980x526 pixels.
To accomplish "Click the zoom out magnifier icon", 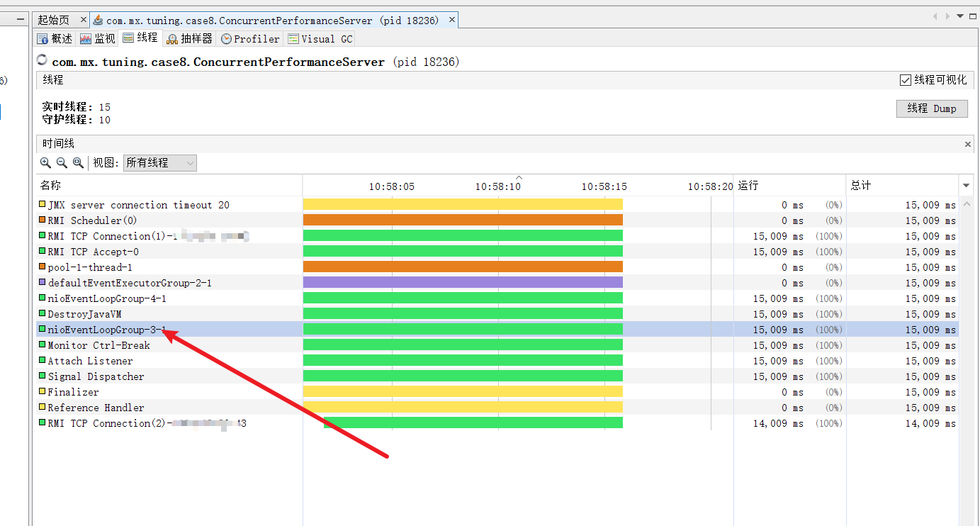I will pyautogui.click(x=62, y=163).
